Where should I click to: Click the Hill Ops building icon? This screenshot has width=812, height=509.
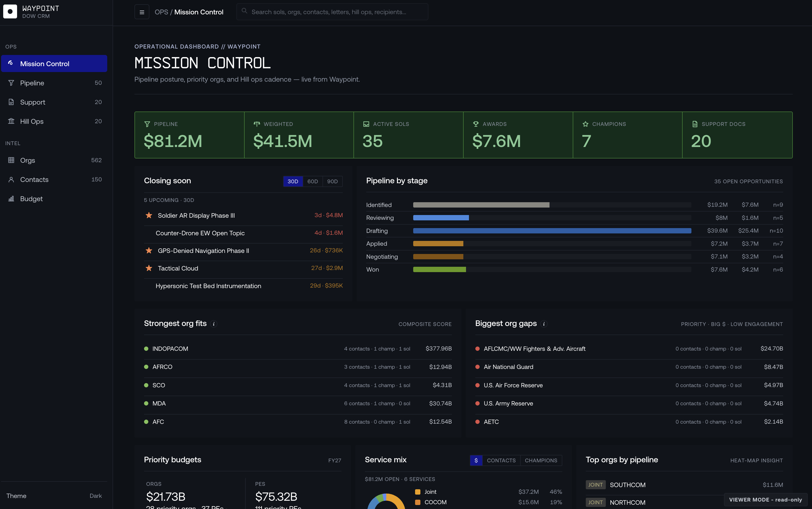pyautogui.click(x=11, y=121)
